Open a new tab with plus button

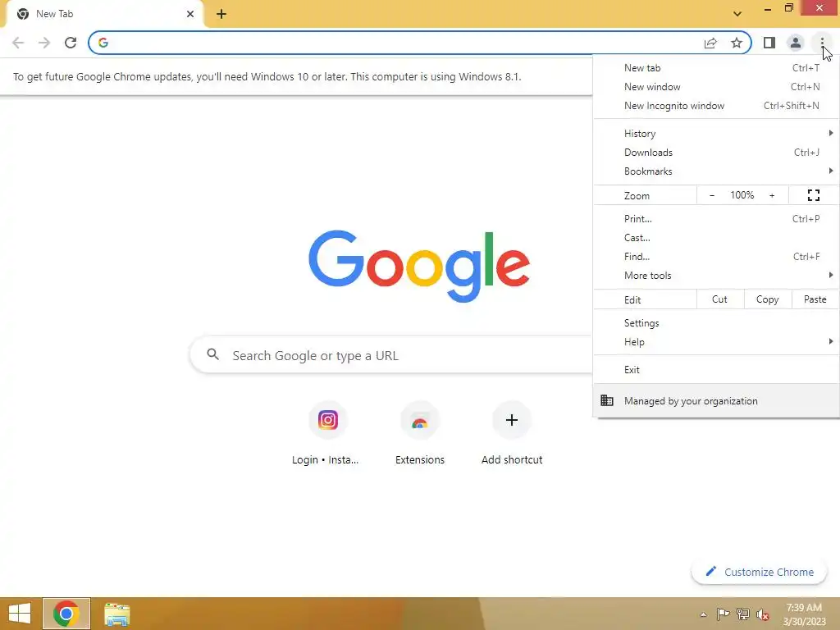click(x=221, y=14)
